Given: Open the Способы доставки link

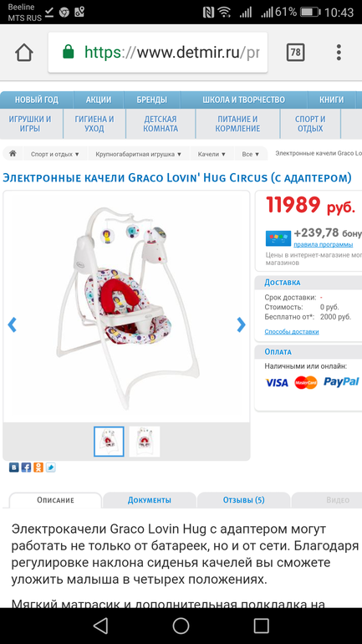Looking at the screenshot, I should tap(292, 331).
